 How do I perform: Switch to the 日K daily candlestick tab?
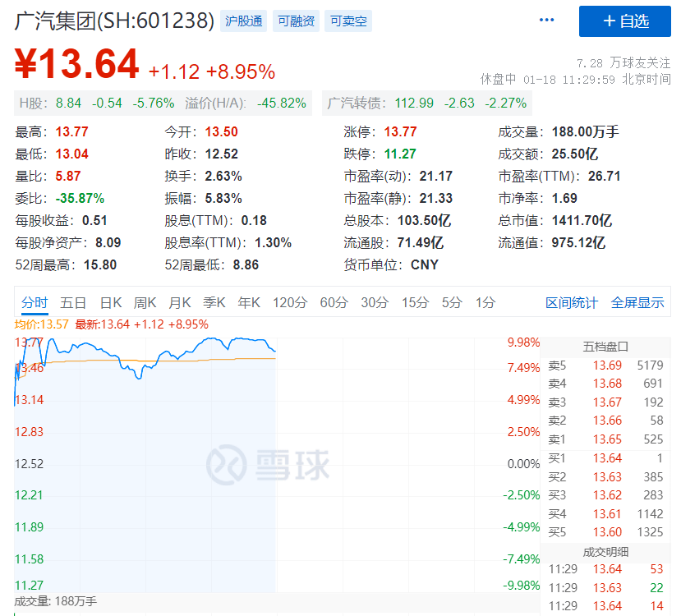pyautogui.click(x=111, y=302)
